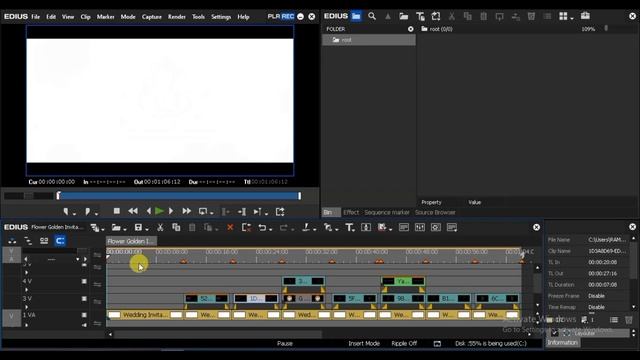Screen dimensions: 640x360
Task: Select the root folder in tree
Action: pos(369,40)
